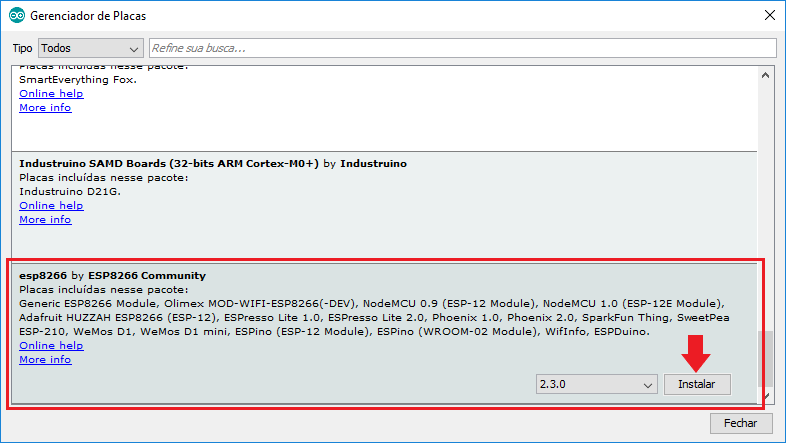The image size is (786, 443).
Task: Click the list scrollbar thumb
Action: pos(765,359)
